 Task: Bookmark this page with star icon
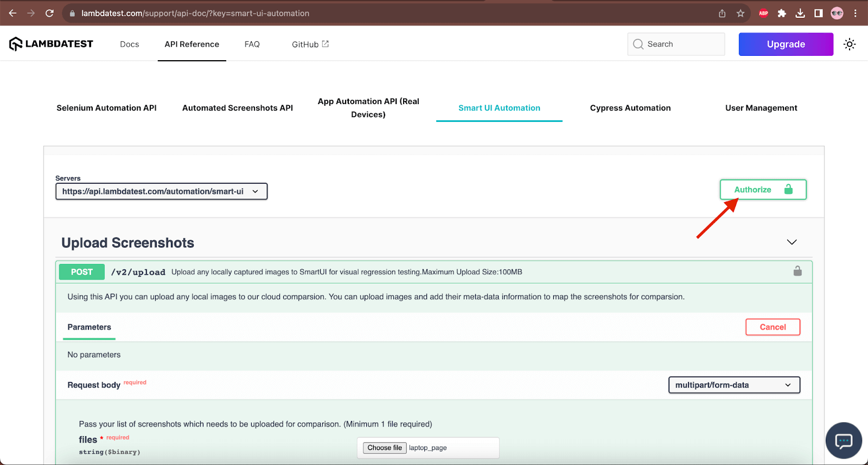pyautogui.click(x=741, y=14)
